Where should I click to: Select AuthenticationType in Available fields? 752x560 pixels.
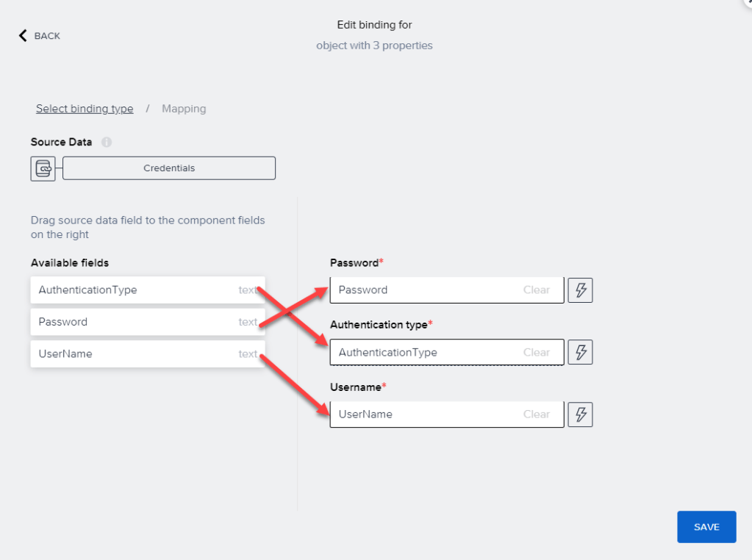(x=132, y=290)
